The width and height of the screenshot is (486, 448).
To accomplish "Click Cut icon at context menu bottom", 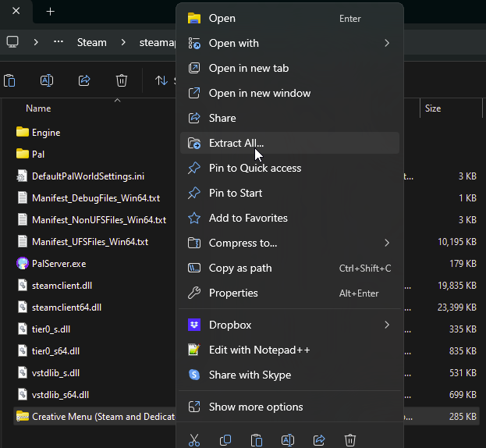I will [x=194, y=440].
